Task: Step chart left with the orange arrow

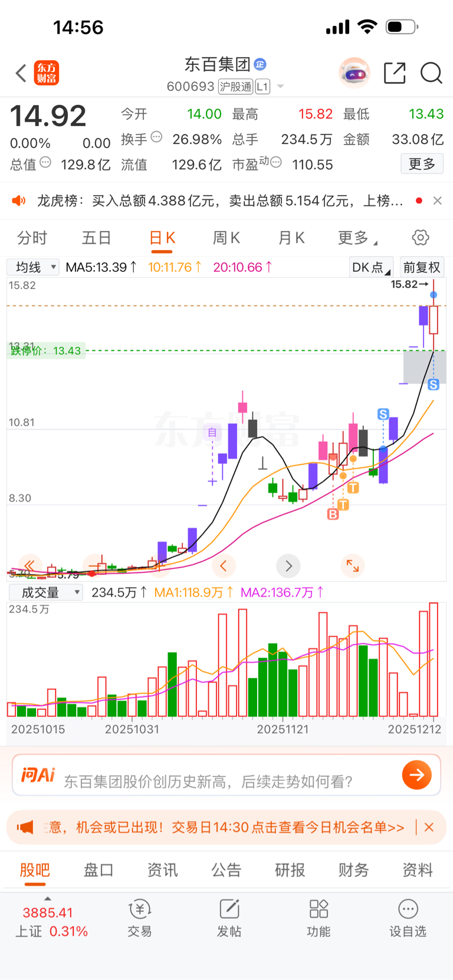Action: (224, 566)
